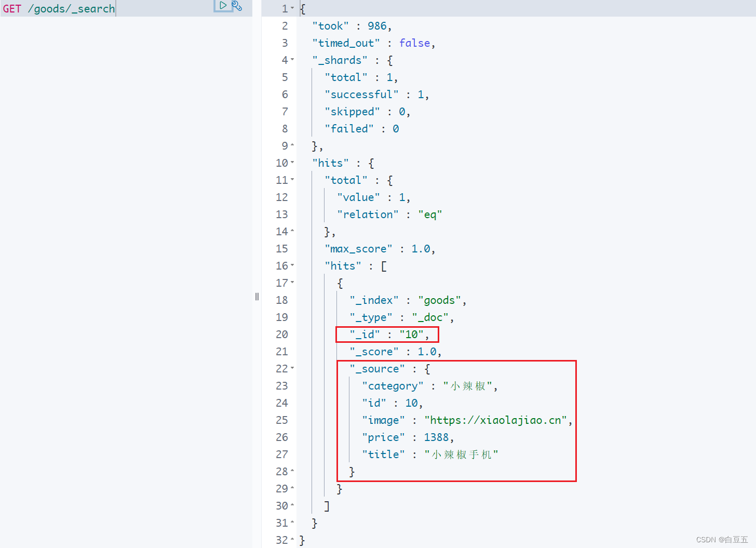The width and height of the screenshot is (756, 548).
Task: Click the GET method keyword
Action: [12, 9]
